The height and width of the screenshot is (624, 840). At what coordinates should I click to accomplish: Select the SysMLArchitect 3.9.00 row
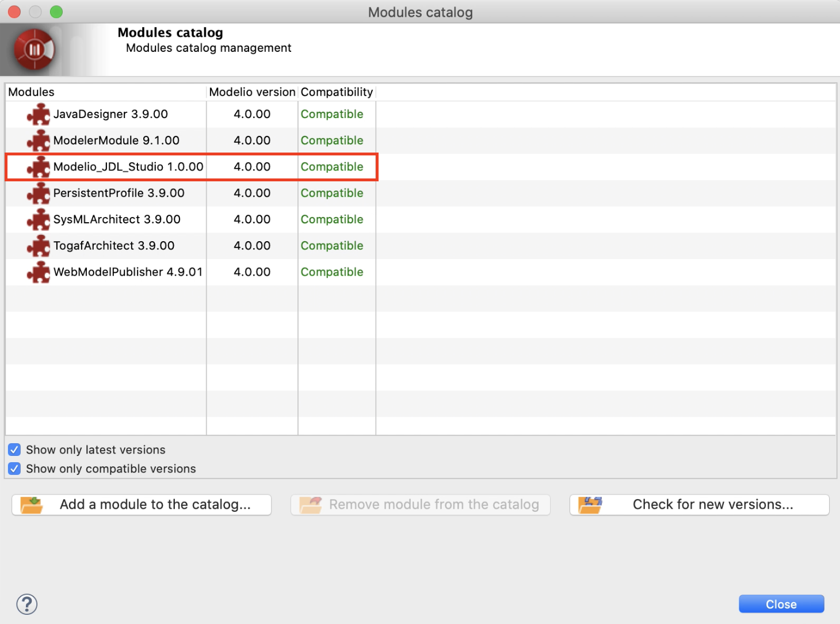[421, 219]
